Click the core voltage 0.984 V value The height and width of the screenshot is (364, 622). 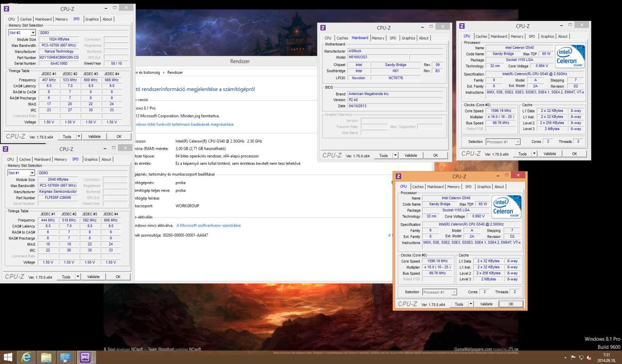(541, 66)
